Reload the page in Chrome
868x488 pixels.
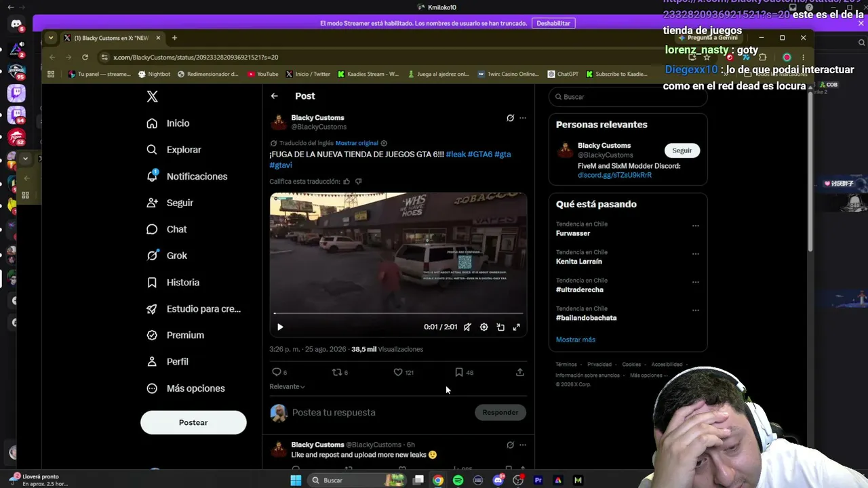click(x=85, y=57)
